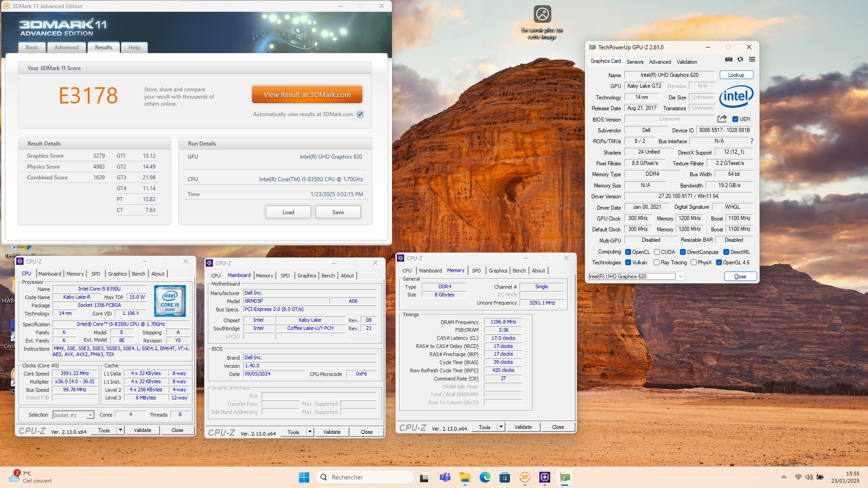The height and width of the screenshot is (488, 868).
Task: Click Tools button in CPU-Z CPU window
Action: tap(104, 430)
